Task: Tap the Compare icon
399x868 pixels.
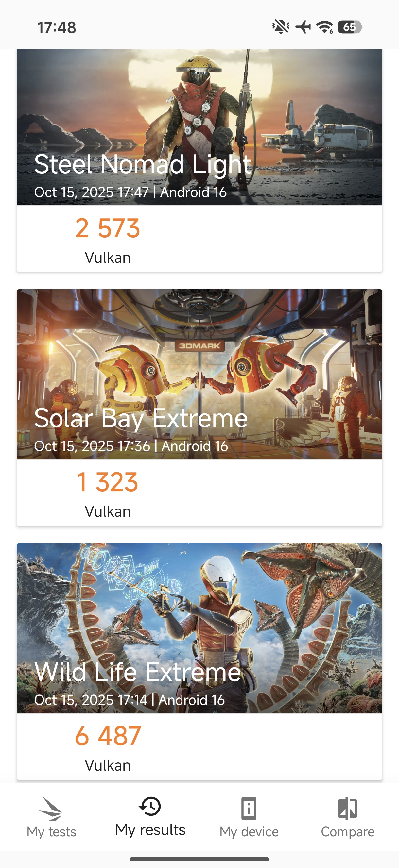Action: [347, 809]
